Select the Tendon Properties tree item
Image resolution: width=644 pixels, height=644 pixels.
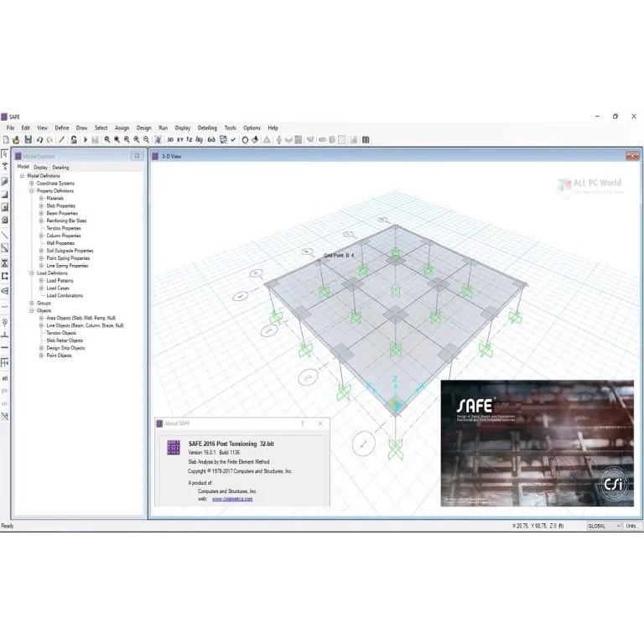click(x=64, y=228)
